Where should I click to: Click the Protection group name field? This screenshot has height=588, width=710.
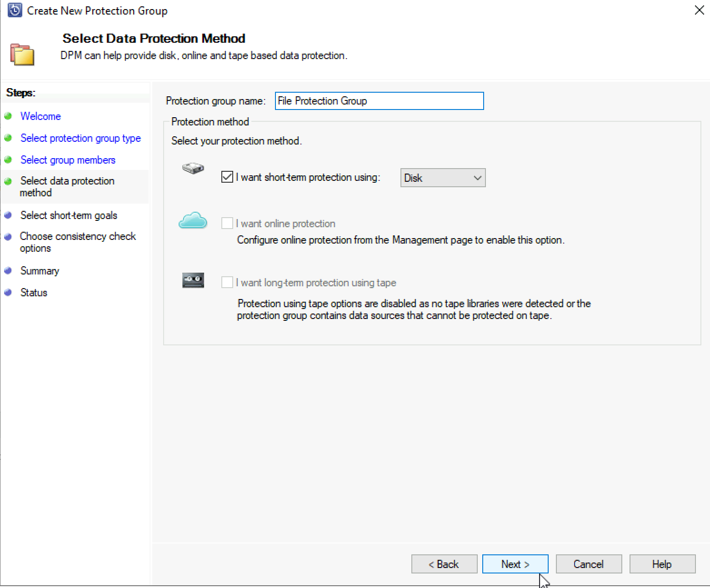379,101
